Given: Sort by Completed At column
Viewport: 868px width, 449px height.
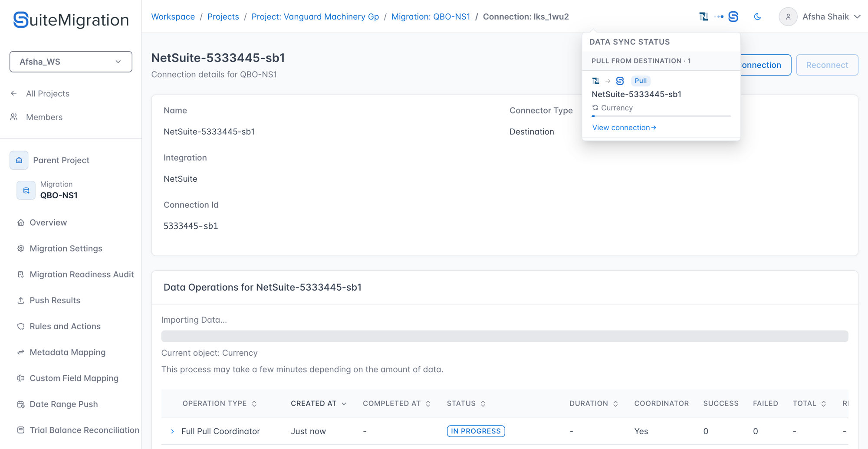Looking at the screenshot, I should (397, 403).
